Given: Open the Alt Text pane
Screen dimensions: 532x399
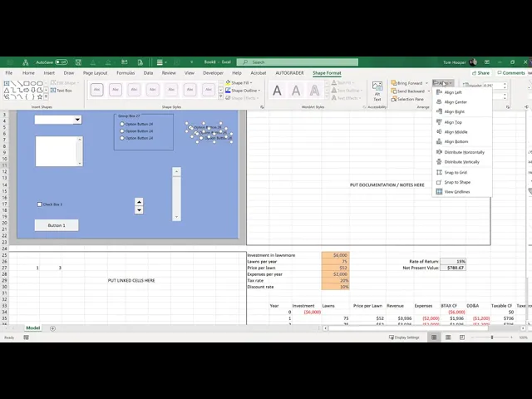Looking at the screenshot, I should click(377, 91).
